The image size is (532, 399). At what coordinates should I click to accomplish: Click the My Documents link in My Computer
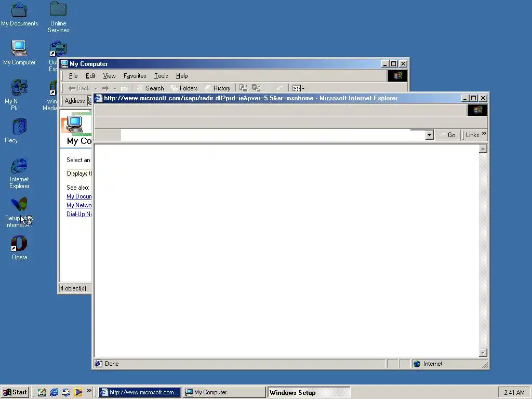tap(79, 196)
